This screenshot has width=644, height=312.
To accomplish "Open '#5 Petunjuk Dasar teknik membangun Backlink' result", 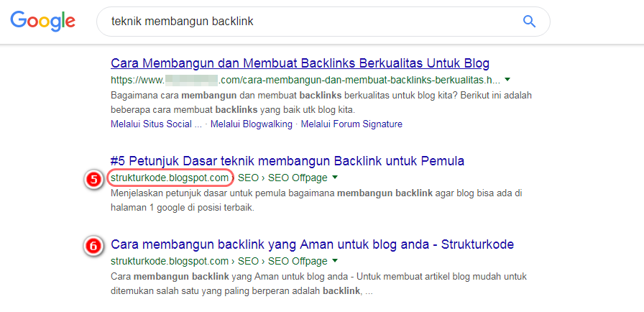I will click(287, 161).
